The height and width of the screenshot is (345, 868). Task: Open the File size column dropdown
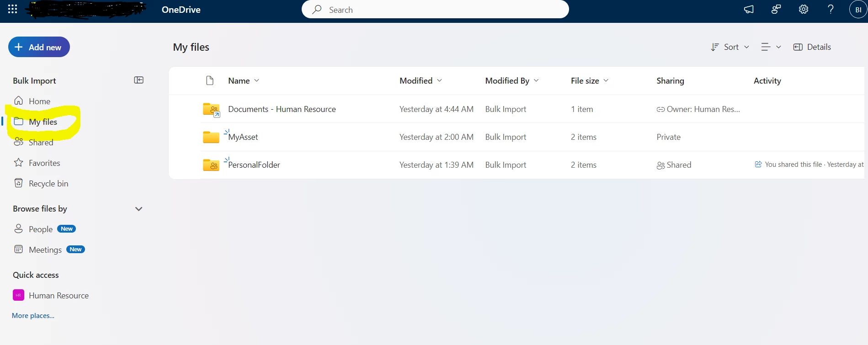click(590, 80)
